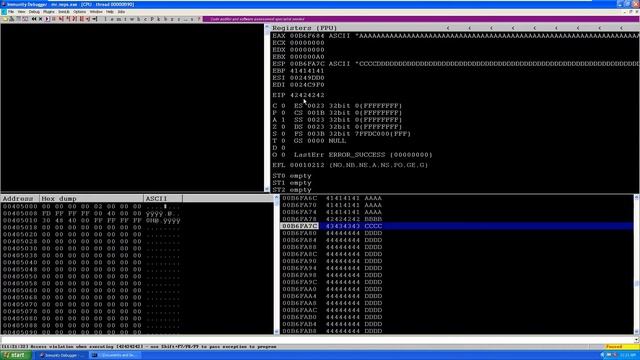Open the Debug menu
Screen dimensions: 640x360
pos(34,12)
